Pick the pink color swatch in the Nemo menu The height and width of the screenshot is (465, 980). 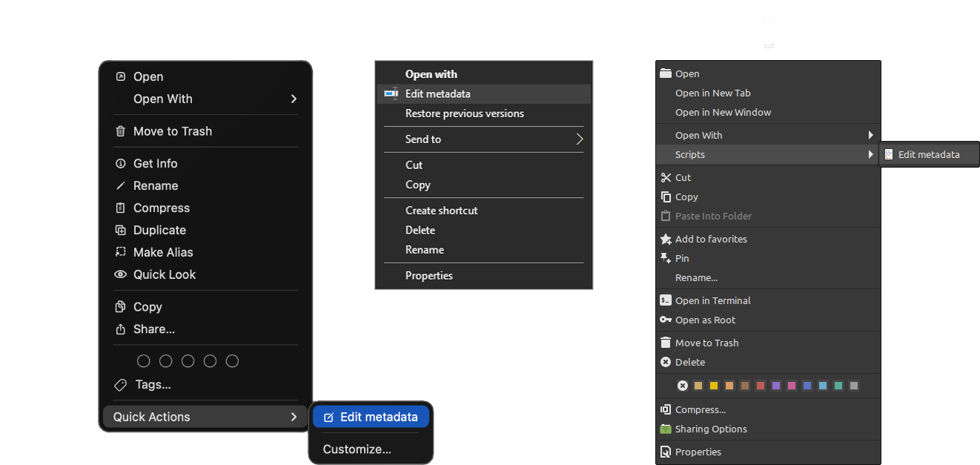pyautogui.click(x=792, y=386)
